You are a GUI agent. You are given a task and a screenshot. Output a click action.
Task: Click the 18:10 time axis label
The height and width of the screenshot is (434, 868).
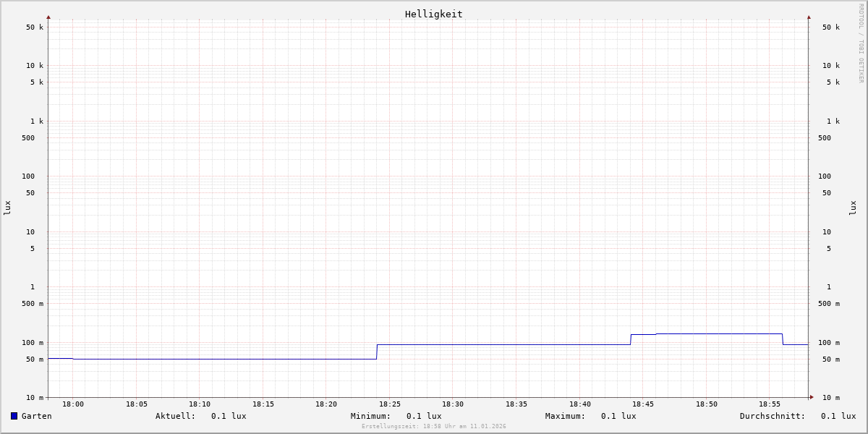point(200,404)
